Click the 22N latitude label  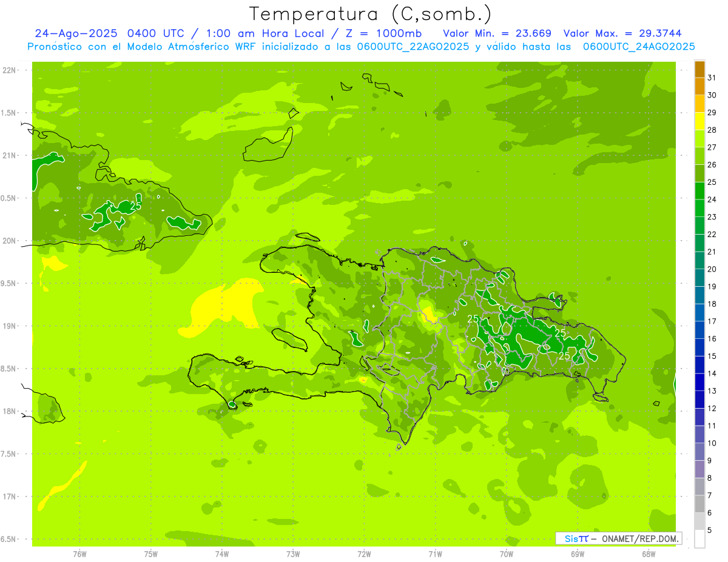10,70
